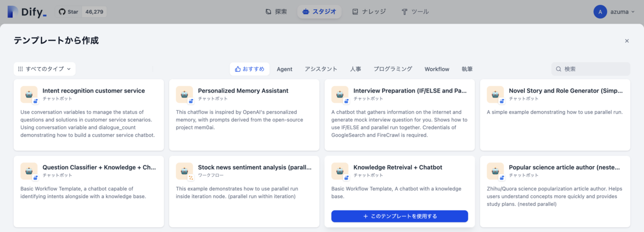Click the grid icon beside すべてのタイプ

(20, 69)
